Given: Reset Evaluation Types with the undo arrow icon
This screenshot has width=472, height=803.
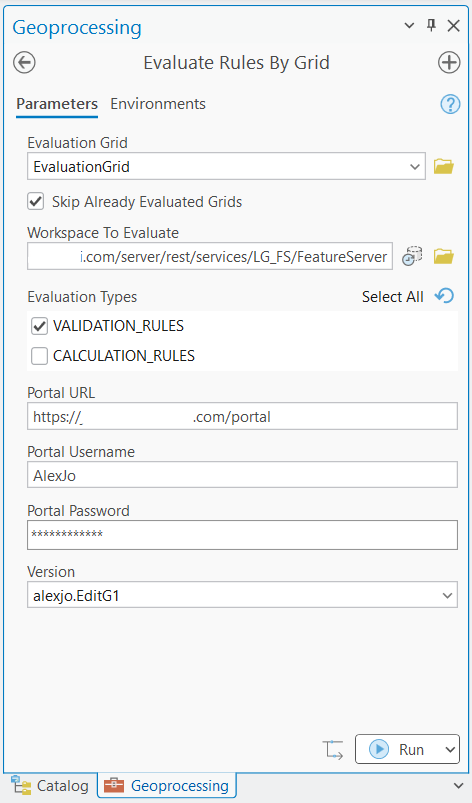Looking at the screenshot, I should click(444, 296).
